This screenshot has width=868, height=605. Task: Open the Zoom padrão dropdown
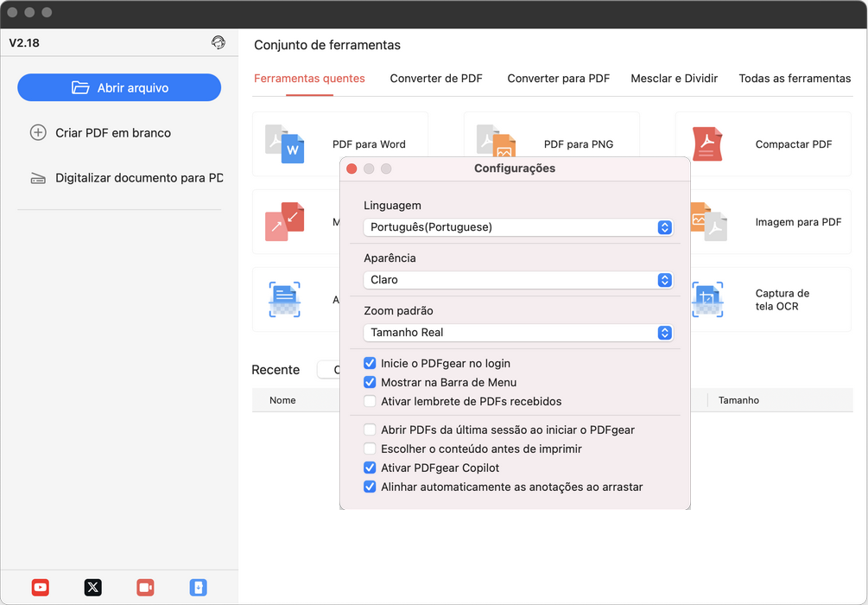[517, 333]
